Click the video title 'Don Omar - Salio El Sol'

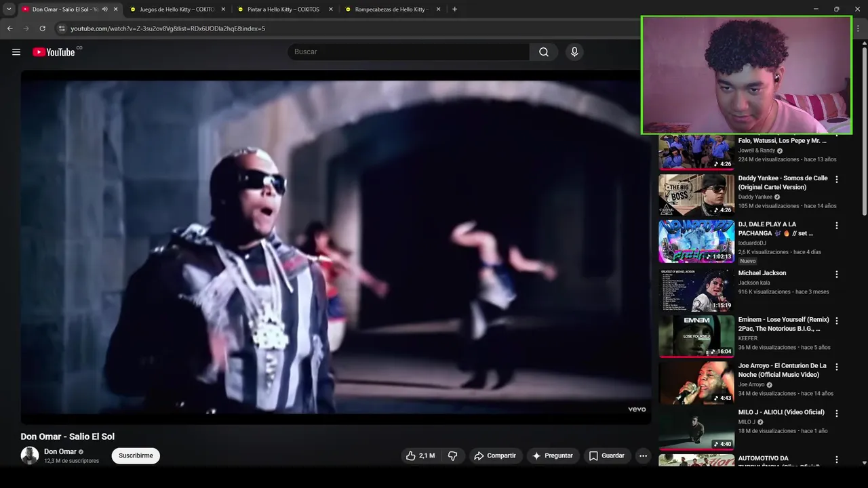[68, 436]
